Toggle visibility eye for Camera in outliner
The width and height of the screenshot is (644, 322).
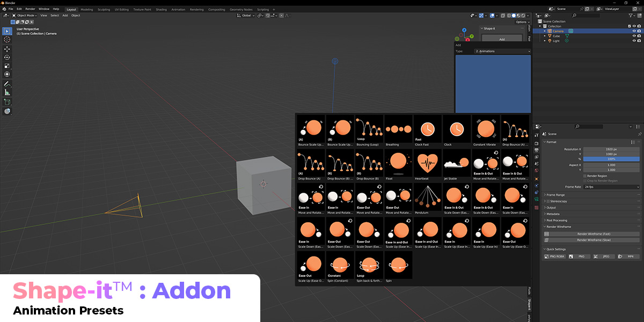634,31
